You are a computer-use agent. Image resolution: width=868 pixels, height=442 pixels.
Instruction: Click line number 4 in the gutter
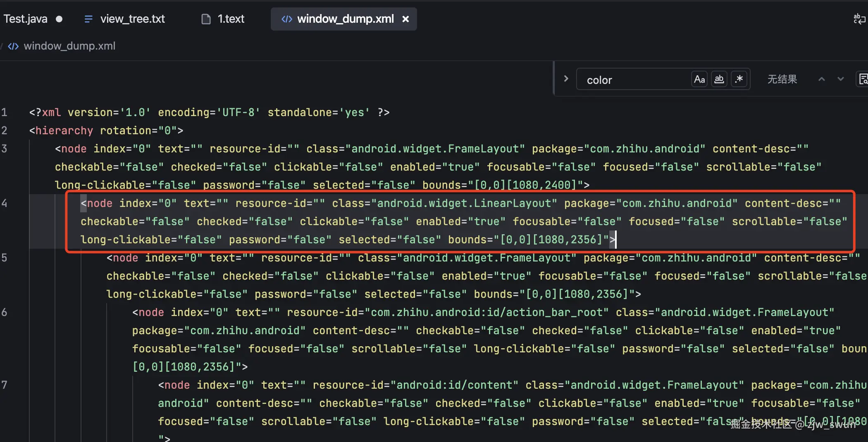point(4,203)
